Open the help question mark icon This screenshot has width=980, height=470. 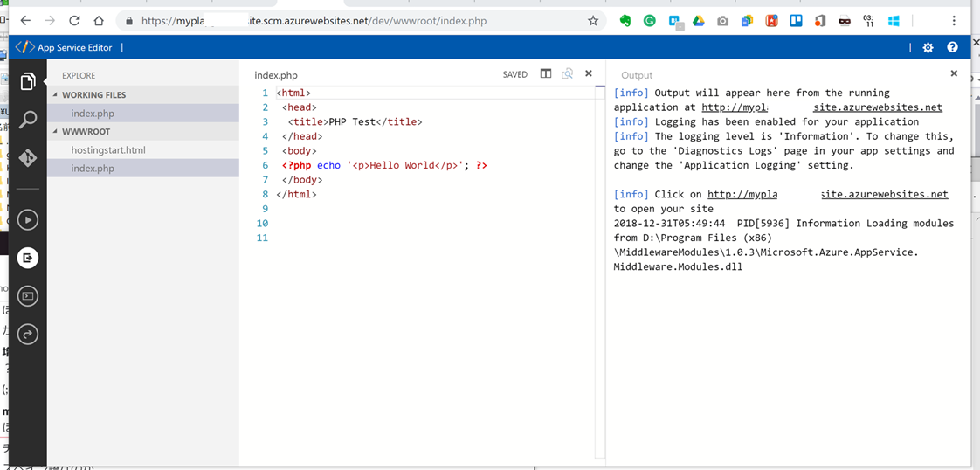(952, 47)
